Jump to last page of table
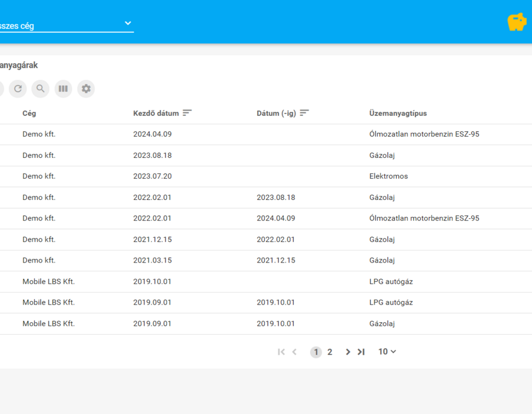 click(x=361, y=352)
